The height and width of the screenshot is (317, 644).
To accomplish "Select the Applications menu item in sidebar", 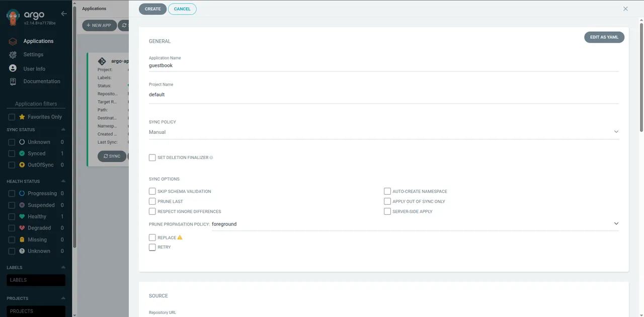I will (38, 41).
